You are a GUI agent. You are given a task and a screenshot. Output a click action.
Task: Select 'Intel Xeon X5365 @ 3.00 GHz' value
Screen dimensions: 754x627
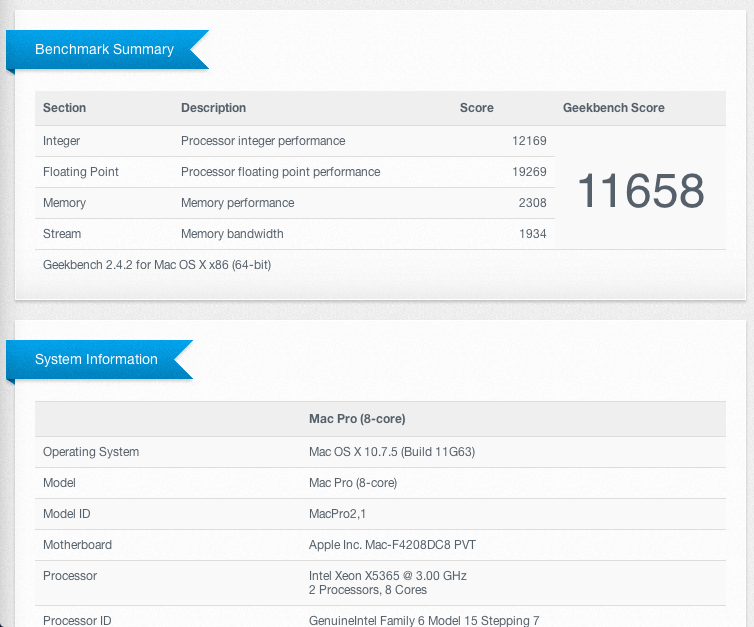388,576
